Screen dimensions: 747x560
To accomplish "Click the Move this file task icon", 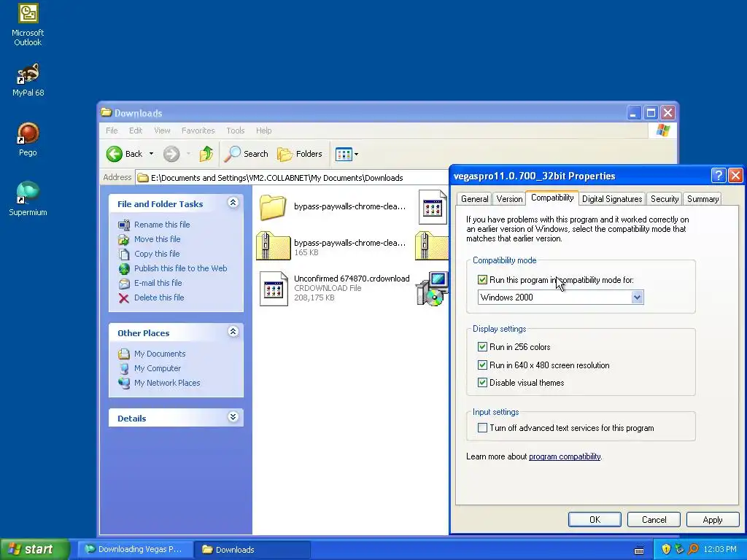I will pos(124,239).
